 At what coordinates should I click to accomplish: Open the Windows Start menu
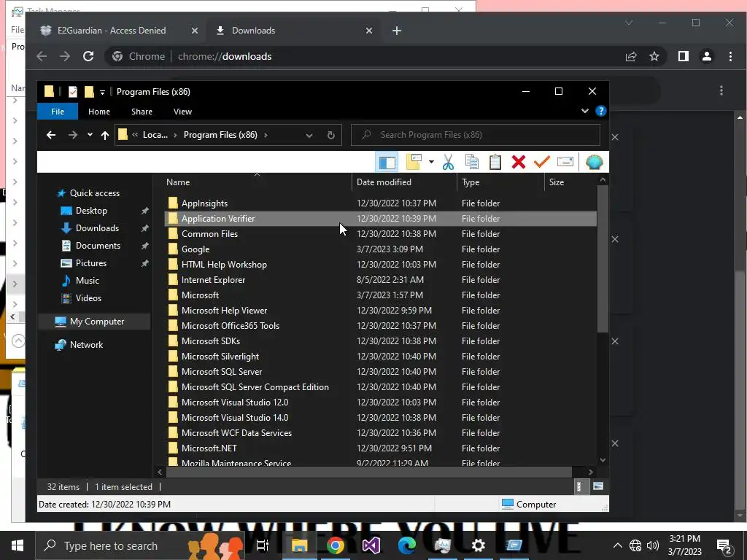[18, 545]
